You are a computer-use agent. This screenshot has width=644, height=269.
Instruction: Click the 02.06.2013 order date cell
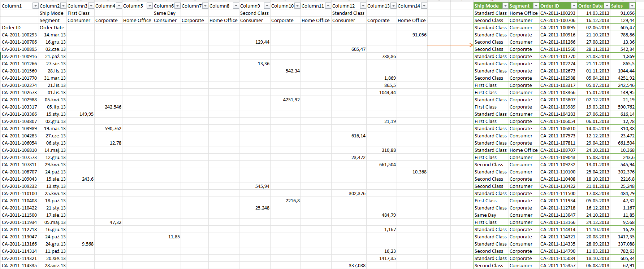(x=594, y=28)
